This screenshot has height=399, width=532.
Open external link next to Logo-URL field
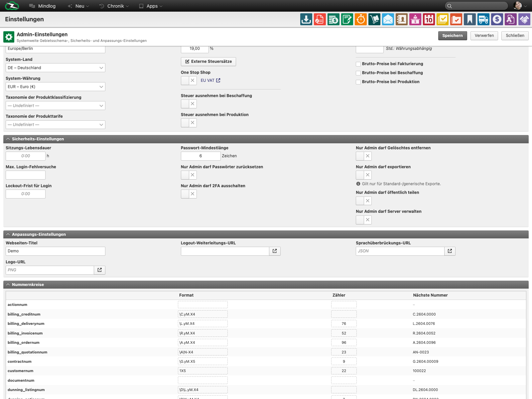click(x=100, y=270)
